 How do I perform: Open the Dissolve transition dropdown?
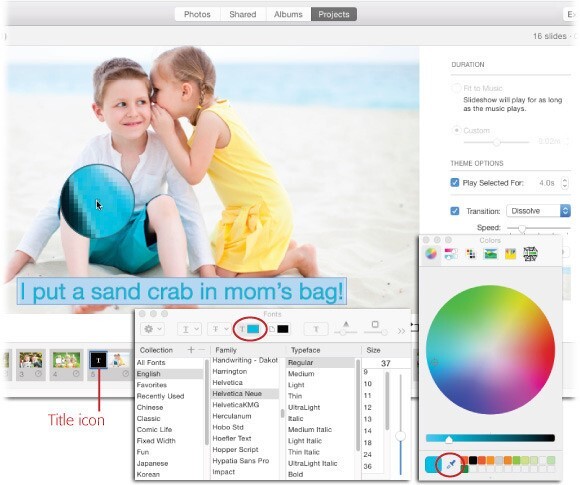pos(538,211)
